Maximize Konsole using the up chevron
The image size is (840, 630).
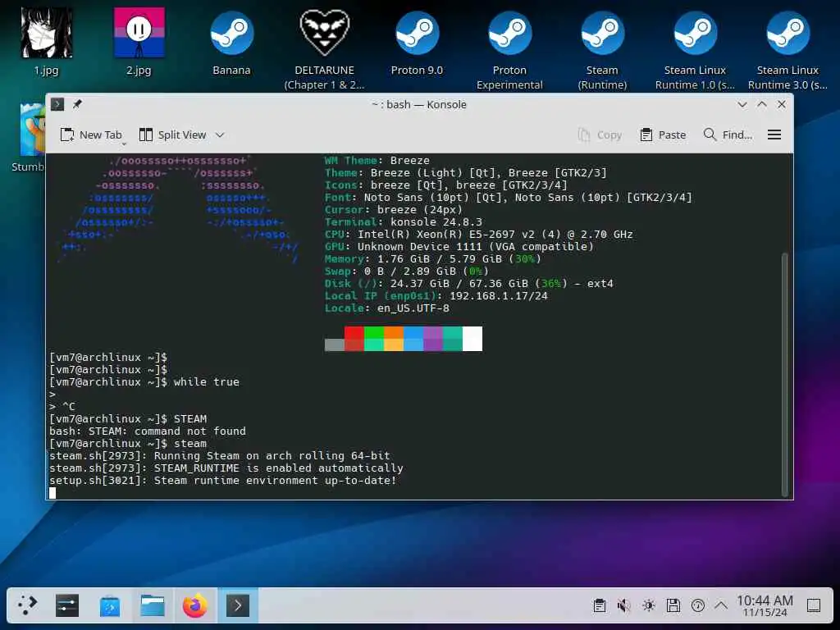click(762, 104)
